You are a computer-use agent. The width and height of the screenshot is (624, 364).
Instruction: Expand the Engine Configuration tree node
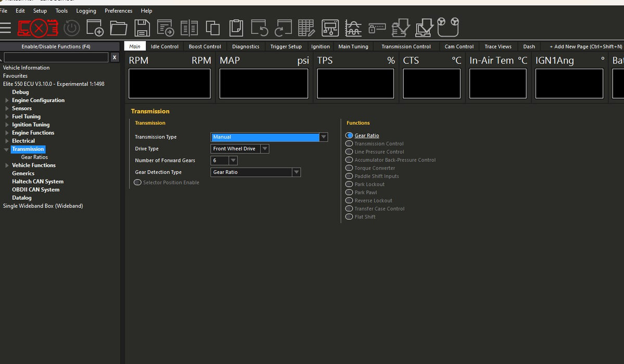[7, 100]
